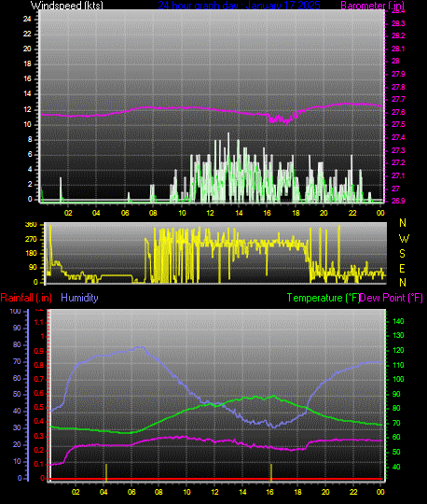Click the 24 windspeed scale value

coord(27,19)
